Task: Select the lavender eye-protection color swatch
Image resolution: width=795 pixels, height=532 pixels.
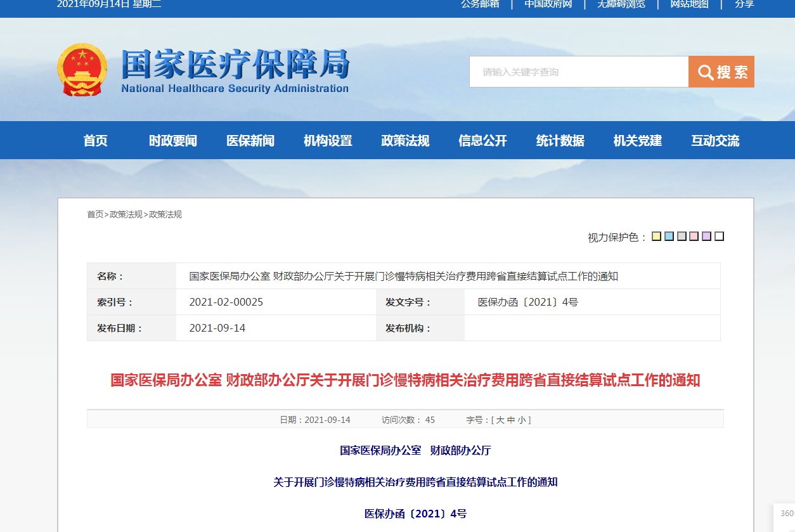Action: [707, 237]
